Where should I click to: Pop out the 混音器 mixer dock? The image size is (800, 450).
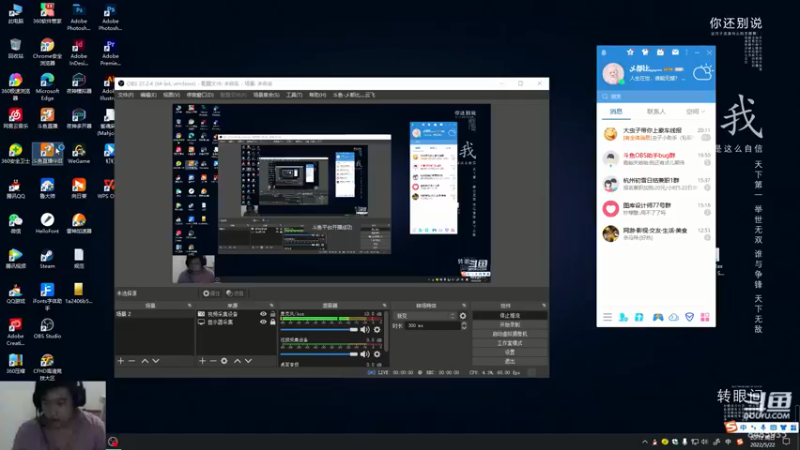[384, 306]
